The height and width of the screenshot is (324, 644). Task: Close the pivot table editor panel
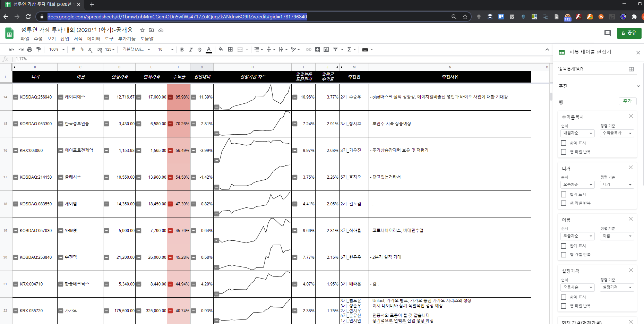[638, 53]
